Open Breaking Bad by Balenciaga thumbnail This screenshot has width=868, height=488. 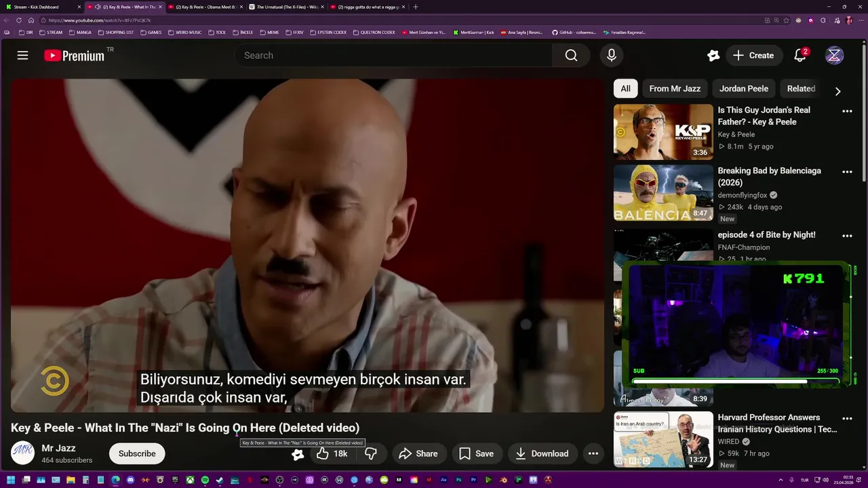(663, 192)
